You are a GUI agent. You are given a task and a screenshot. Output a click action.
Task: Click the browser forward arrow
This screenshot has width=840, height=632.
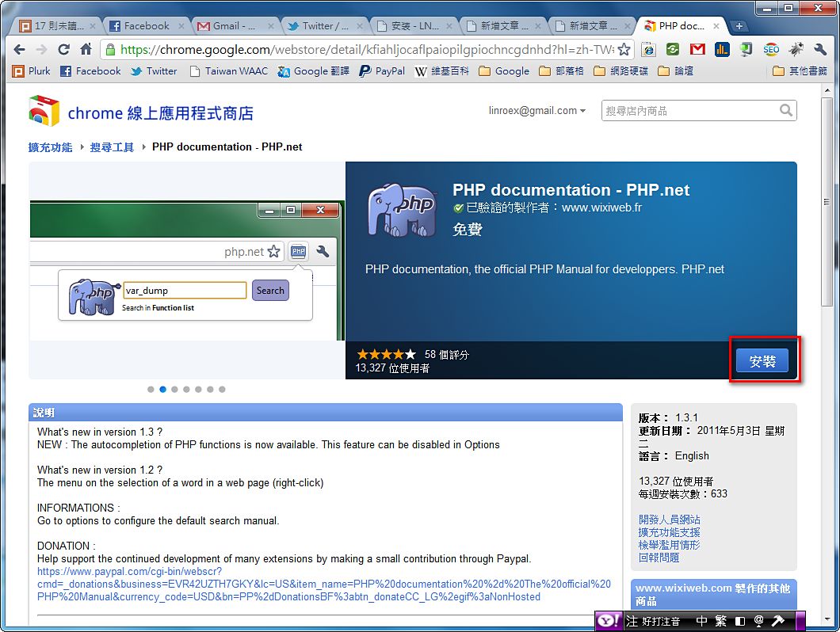[41, 50]
